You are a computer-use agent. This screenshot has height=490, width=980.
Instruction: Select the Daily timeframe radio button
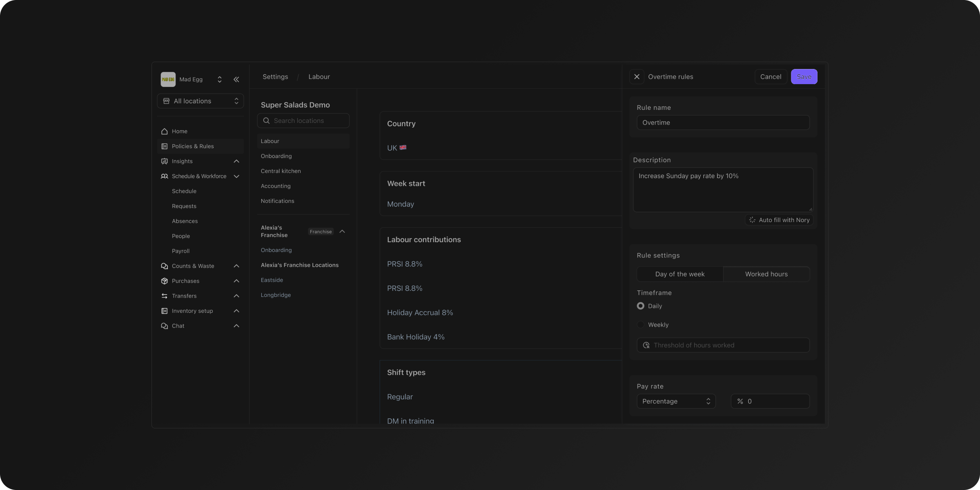click(641, 306)
